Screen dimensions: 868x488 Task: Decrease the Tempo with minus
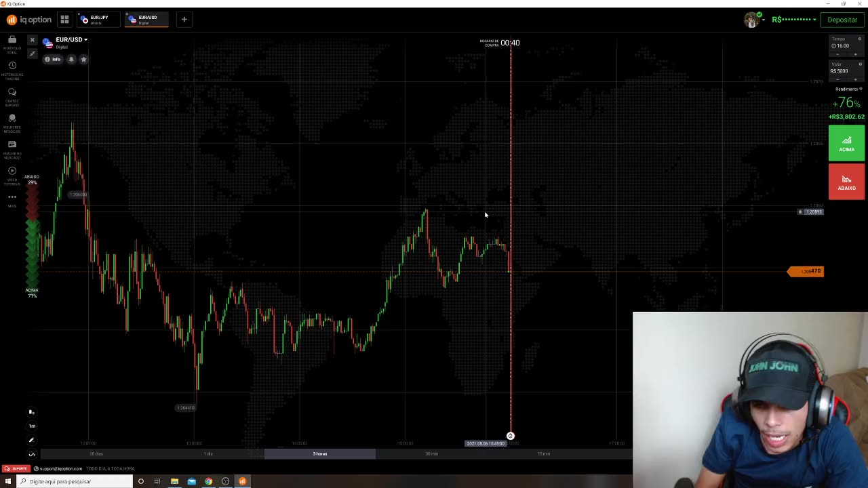(837, 54)
